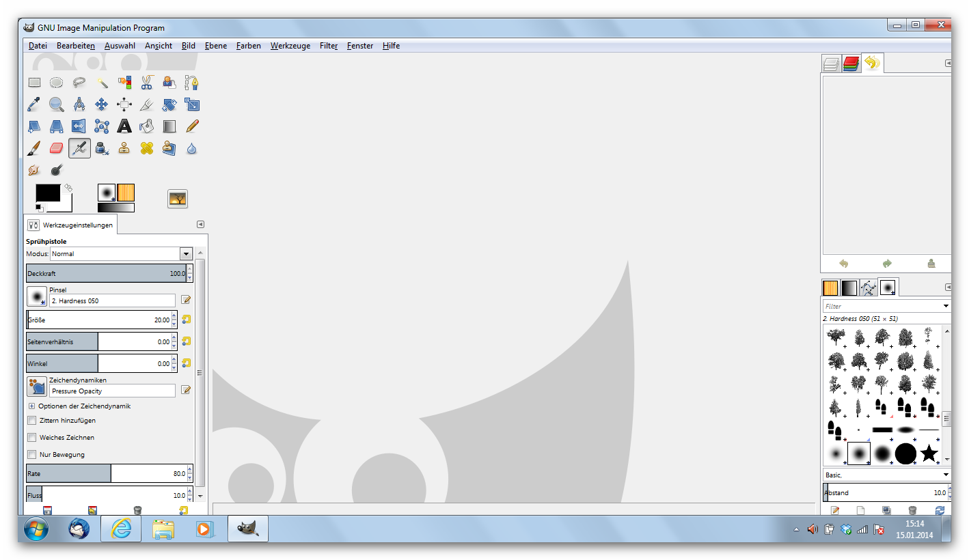Image resolution: width=969 pixels, height=560 pixels.
Task: Select the black star brush
Action: point(928,453)
